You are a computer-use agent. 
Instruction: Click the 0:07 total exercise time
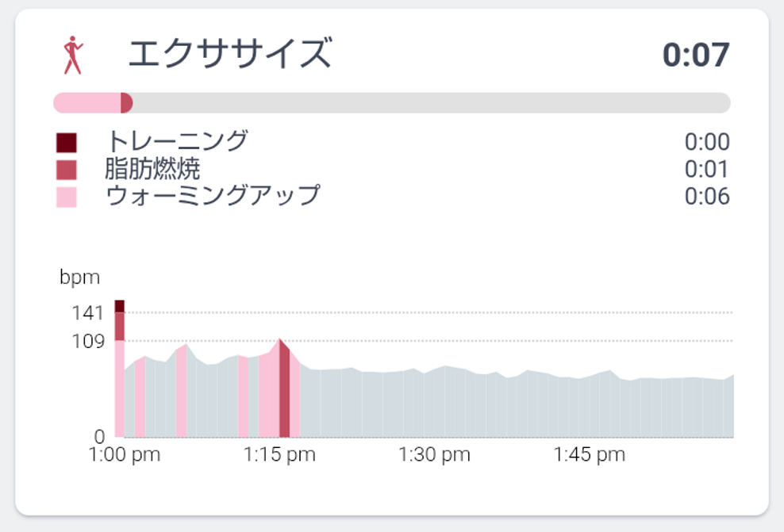(696, 55)
